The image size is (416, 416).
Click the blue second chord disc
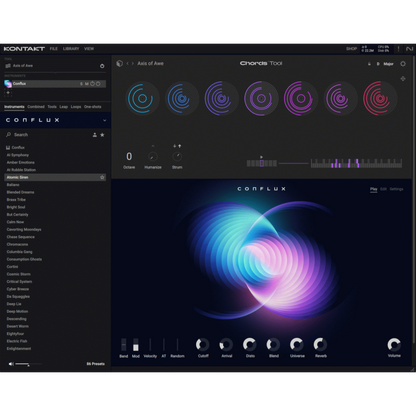(181, 98)
